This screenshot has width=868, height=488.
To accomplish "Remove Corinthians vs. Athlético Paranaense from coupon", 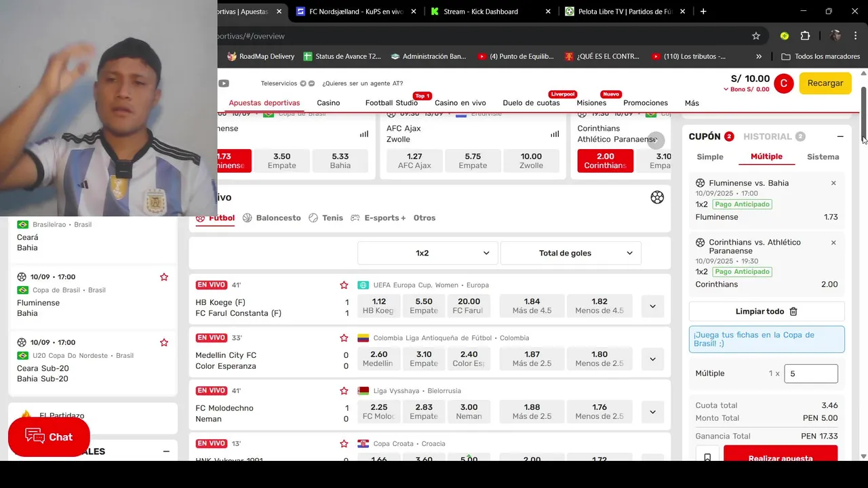I will (833, 243).
